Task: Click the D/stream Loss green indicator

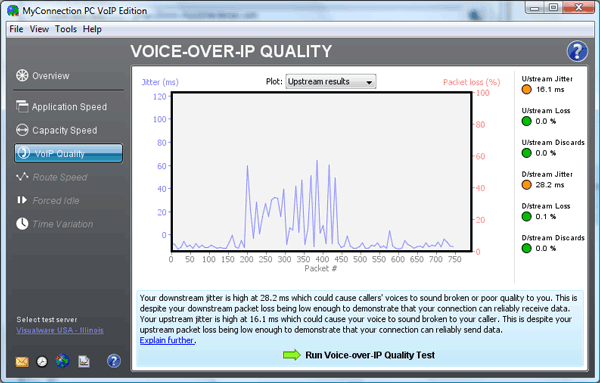Action: pyautogui.click(x=527, y=217)
